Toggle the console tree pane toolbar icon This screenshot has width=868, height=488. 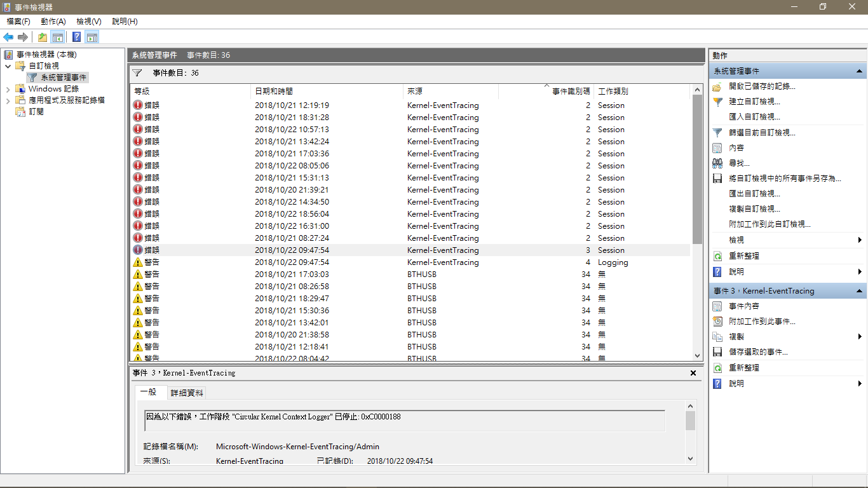(x=58, y=37)
